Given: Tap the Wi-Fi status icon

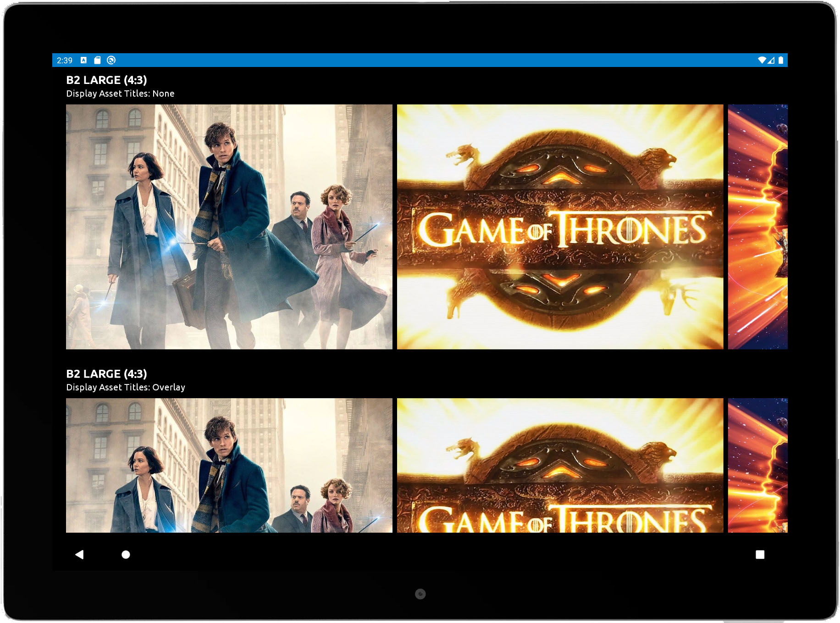Looking at the screenshot, I should (762, 60).
